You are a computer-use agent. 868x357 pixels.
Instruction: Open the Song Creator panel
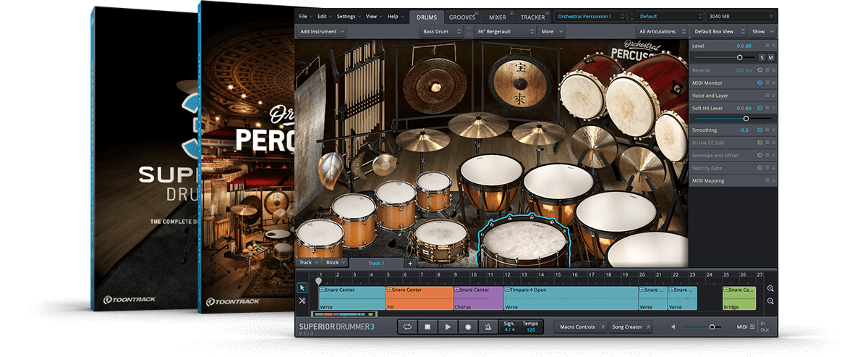[630, 327]
